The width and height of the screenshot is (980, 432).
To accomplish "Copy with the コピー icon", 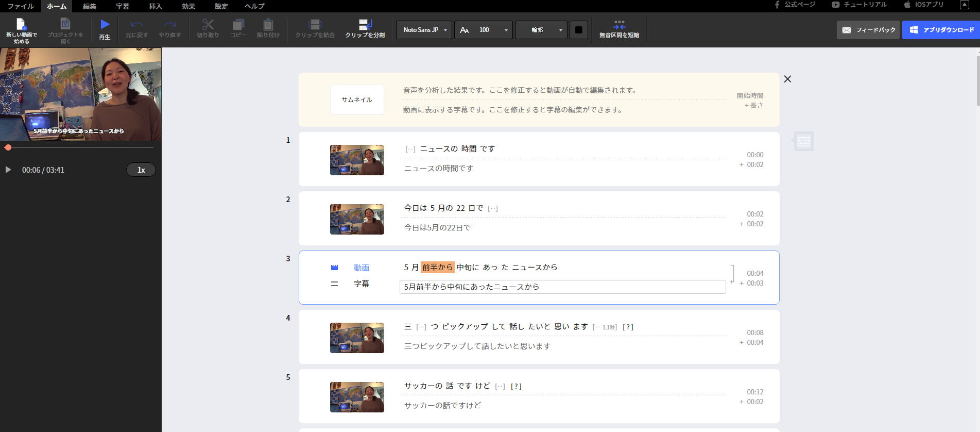I will (238, 24).
